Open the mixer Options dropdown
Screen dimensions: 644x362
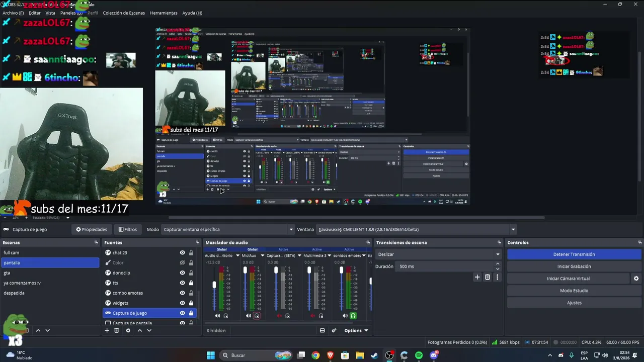[x=356, y=330]
